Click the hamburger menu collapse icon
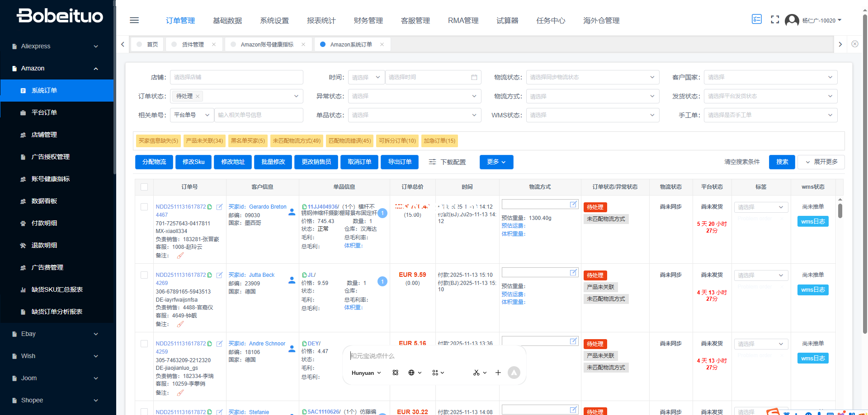 tap(134, 20)
